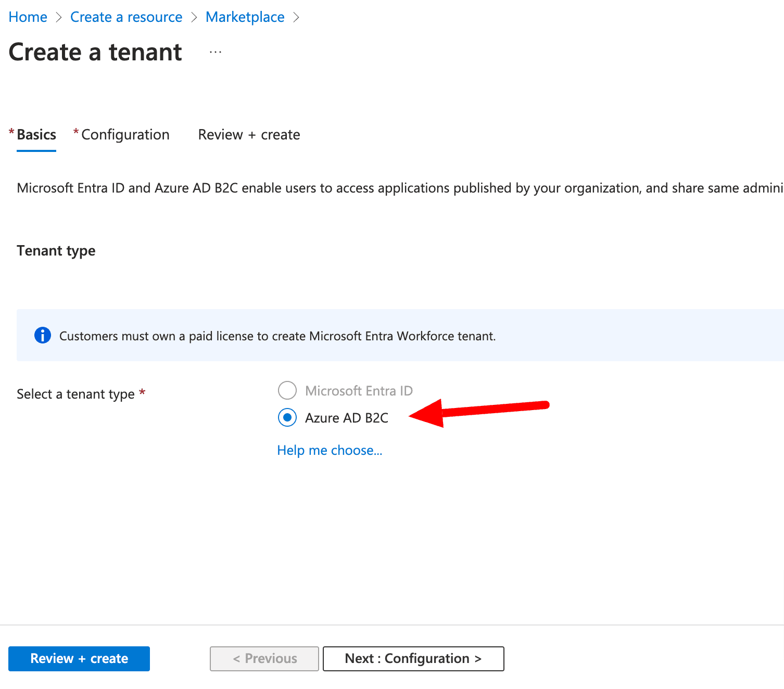Click the blue information banner about paid license
The height and width of the screenshot is (689, 784).
(x=364, y=336)
